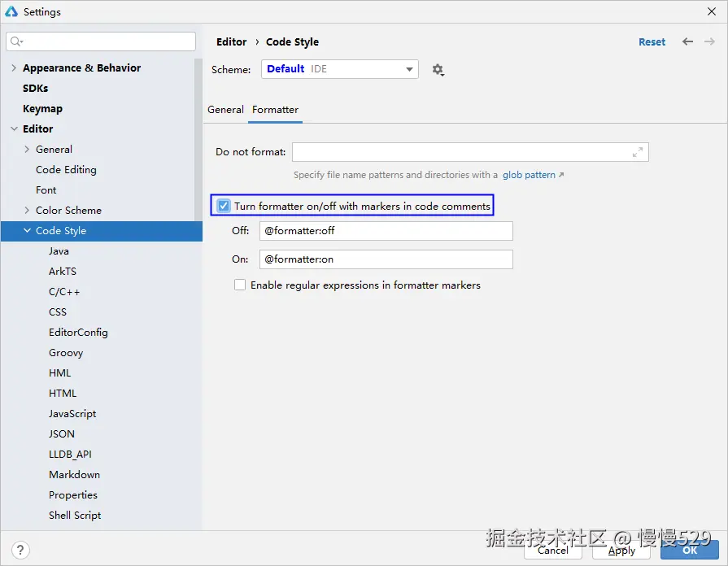Image resolution: width=728 pixels, height=566 pixels.
Task: Select LLDB_API code style
Action: [x=70, y=454]
